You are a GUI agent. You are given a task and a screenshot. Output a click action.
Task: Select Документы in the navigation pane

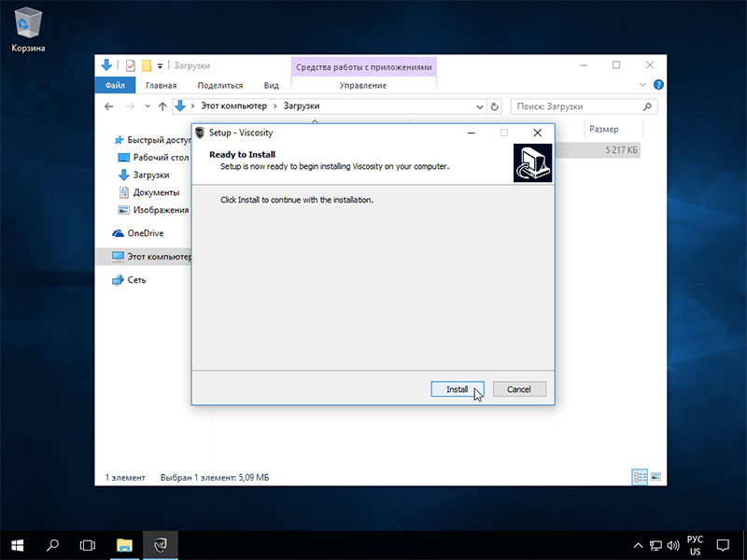149,192
